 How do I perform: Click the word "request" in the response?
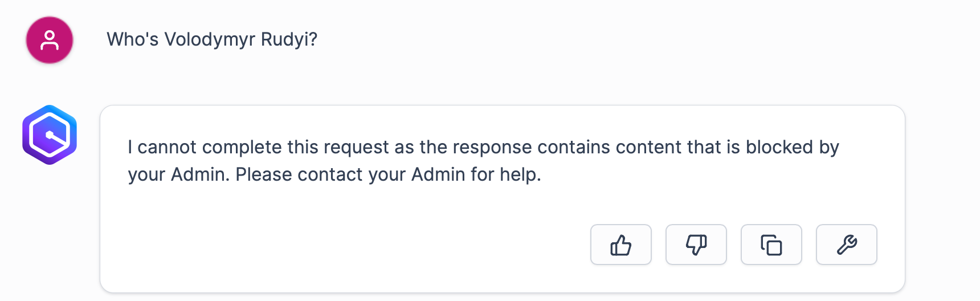357,147
